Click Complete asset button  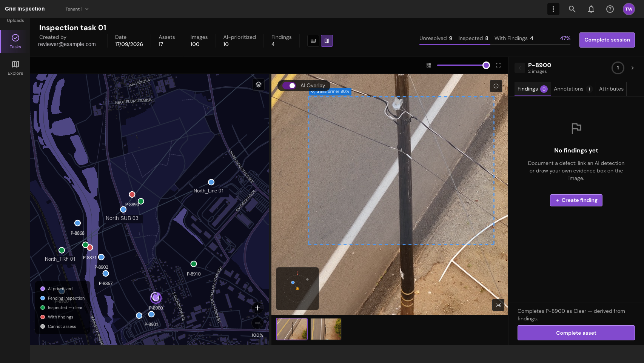576,333
